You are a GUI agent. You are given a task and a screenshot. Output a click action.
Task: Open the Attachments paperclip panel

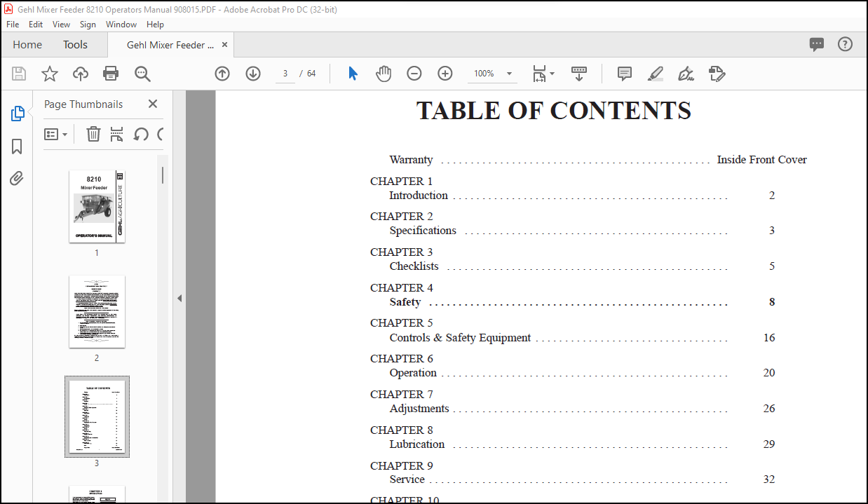17,179
